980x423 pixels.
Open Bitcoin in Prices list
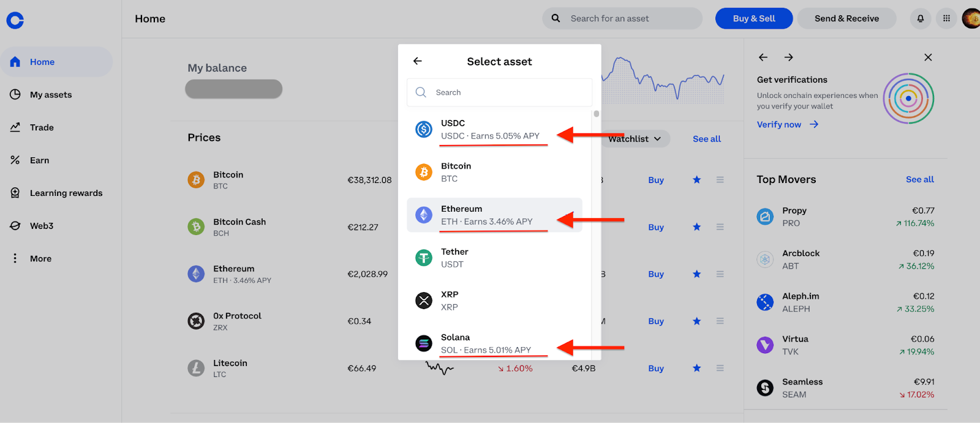pos(216,180)
